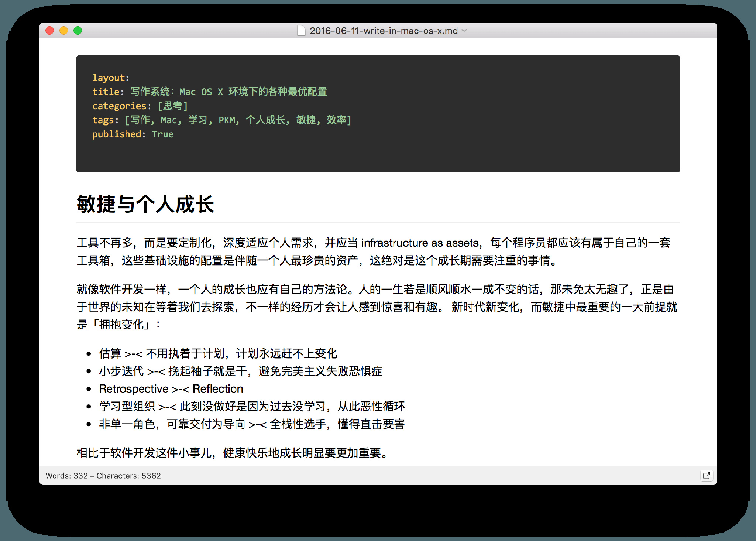The height and width of the screenshot is (541, 756).
Task: Click the bullet starting with 学习型组织
Action: tap(252, 407)
